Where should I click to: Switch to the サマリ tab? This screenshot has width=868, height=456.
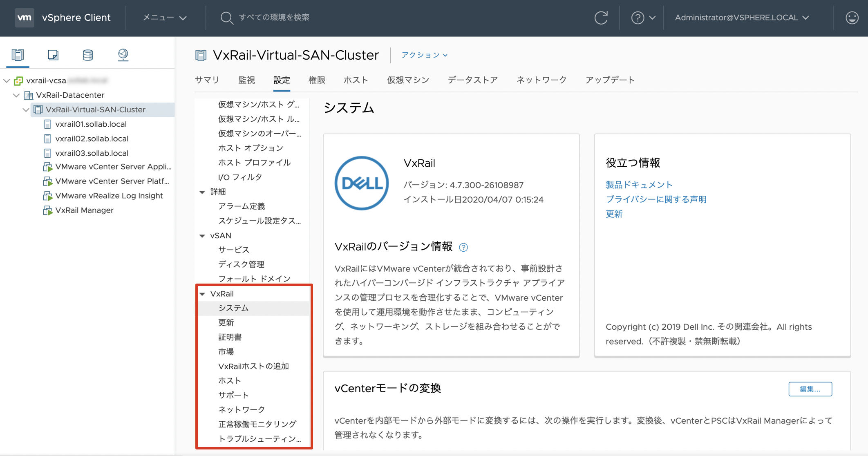pos(207,80)
